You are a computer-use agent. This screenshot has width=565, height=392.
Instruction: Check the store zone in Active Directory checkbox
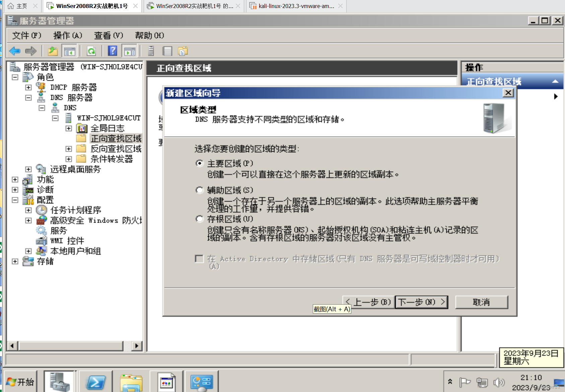(x=199, y=259)
